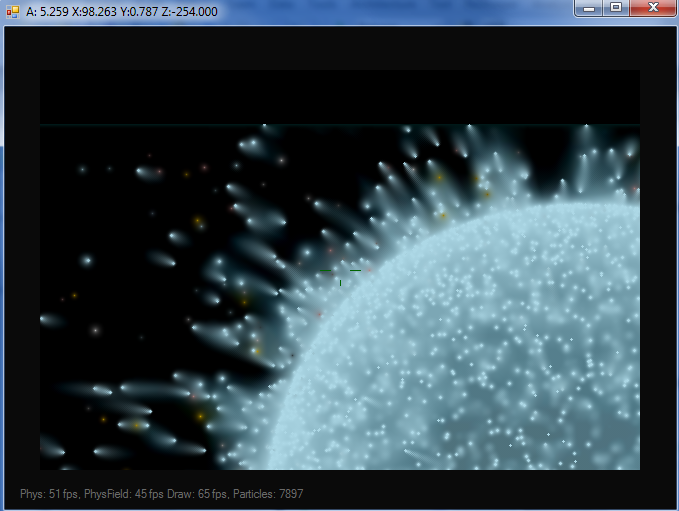Click the red particle right of the crosshair
The image size is (679, 511).
click(x=369, y=270)
